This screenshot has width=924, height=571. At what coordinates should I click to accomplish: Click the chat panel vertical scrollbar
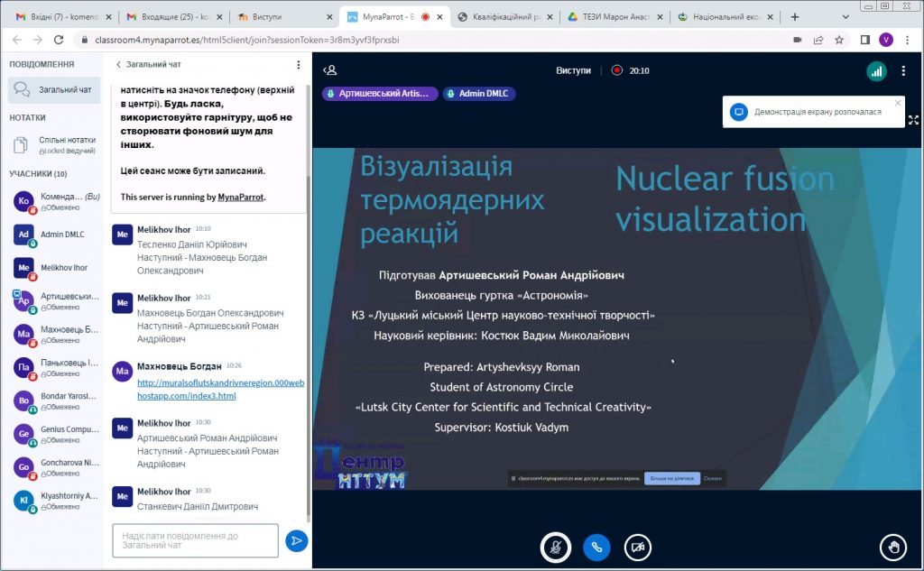[x=309, y=343]
